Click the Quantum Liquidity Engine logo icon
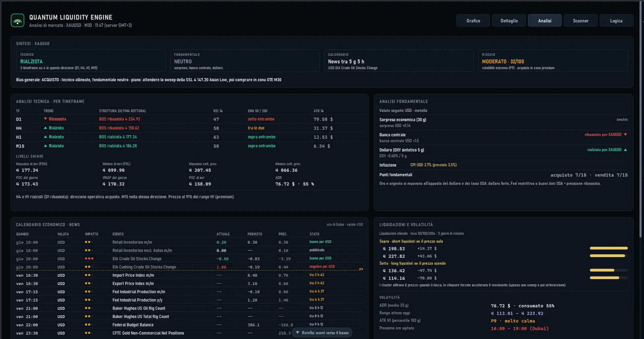The height and width of the screenshot is (339, 644). tap(17, 21)
